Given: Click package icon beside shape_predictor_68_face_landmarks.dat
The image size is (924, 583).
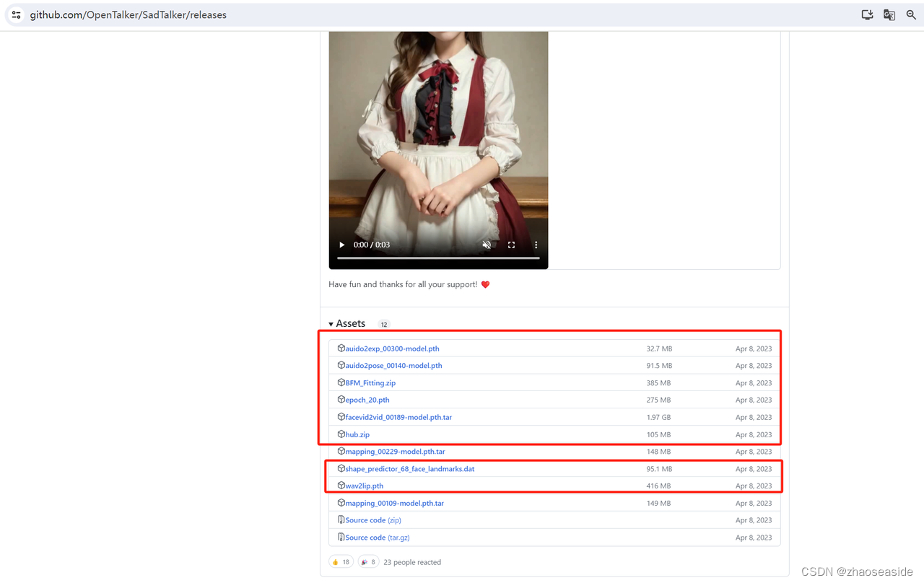Looking at the screenshot, I should pyautogui.click(x=341, y=468).
